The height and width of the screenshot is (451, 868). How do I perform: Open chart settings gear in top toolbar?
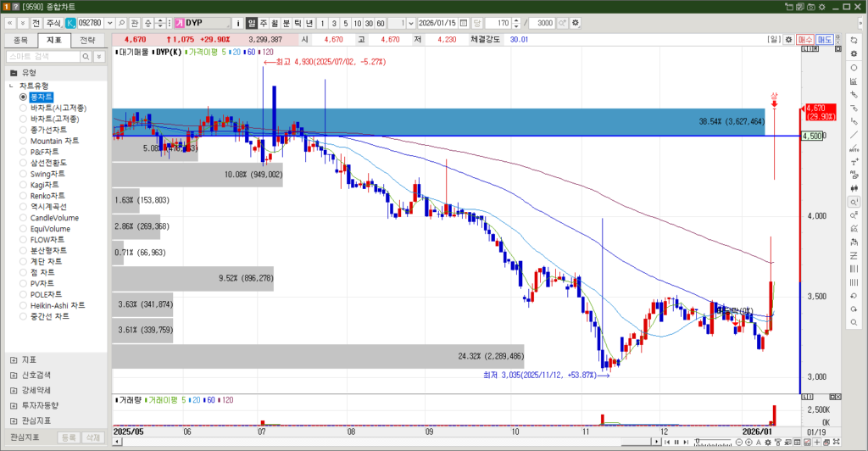[x=576, y=23]
